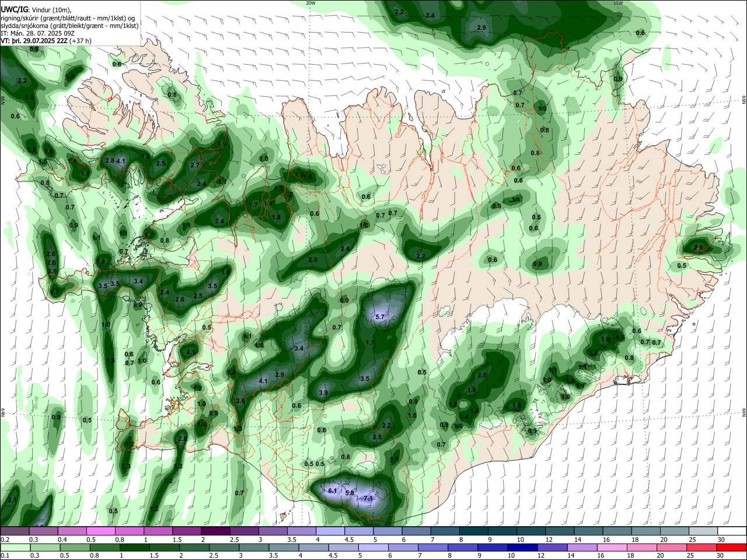Pick the white 30 mm snow legend swatch
Screen dimensions: 747x560
732,531
